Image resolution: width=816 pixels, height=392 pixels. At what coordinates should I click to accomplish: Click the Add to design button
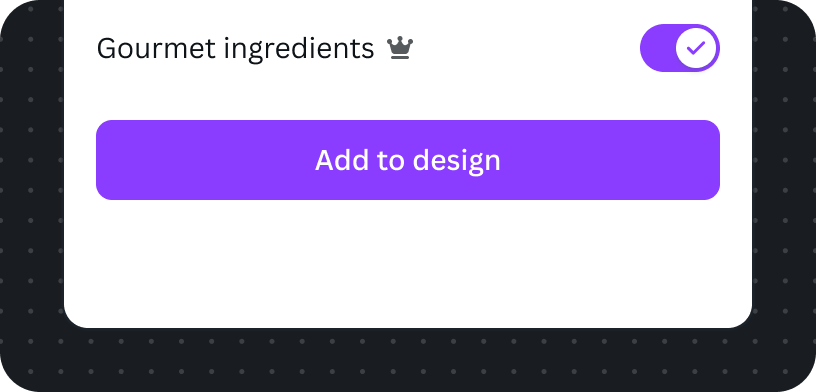408,160
